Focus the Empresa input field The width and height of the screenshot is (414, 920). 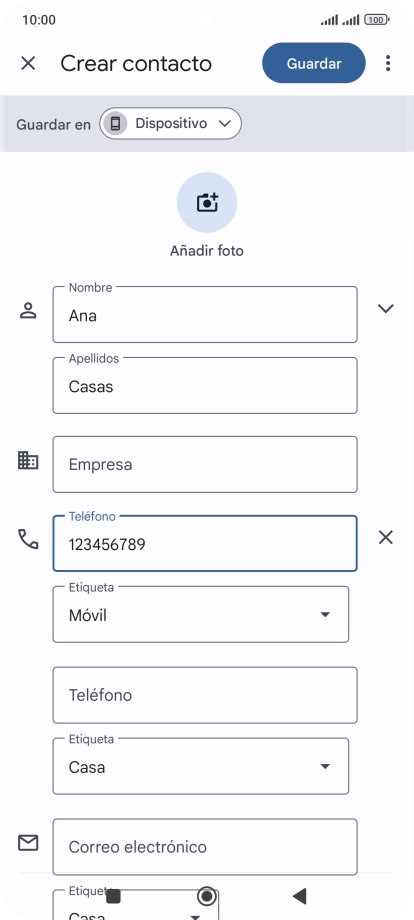coord(205,464)
